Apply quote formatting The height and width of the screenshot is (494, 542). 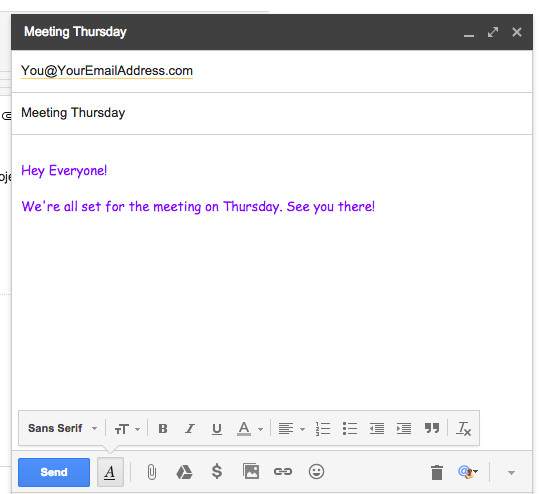(432, 428)
